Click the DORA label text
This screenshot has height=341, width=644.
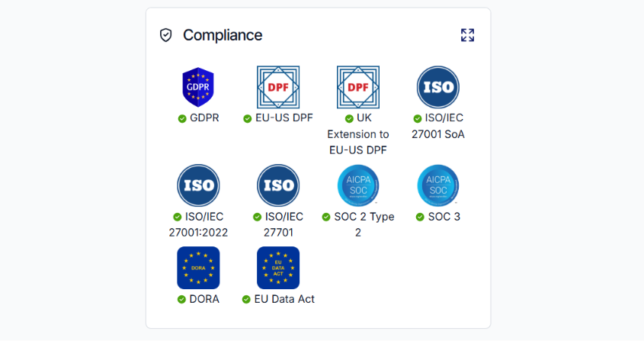point(204,299)
